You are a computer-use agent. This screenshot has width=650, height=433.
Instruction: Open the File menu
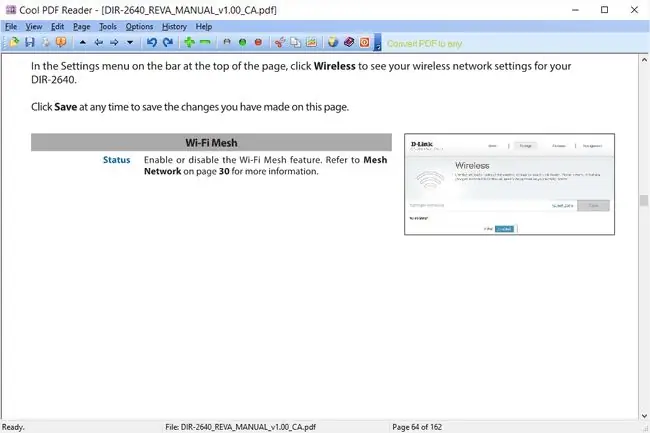(x=11, y=27)
